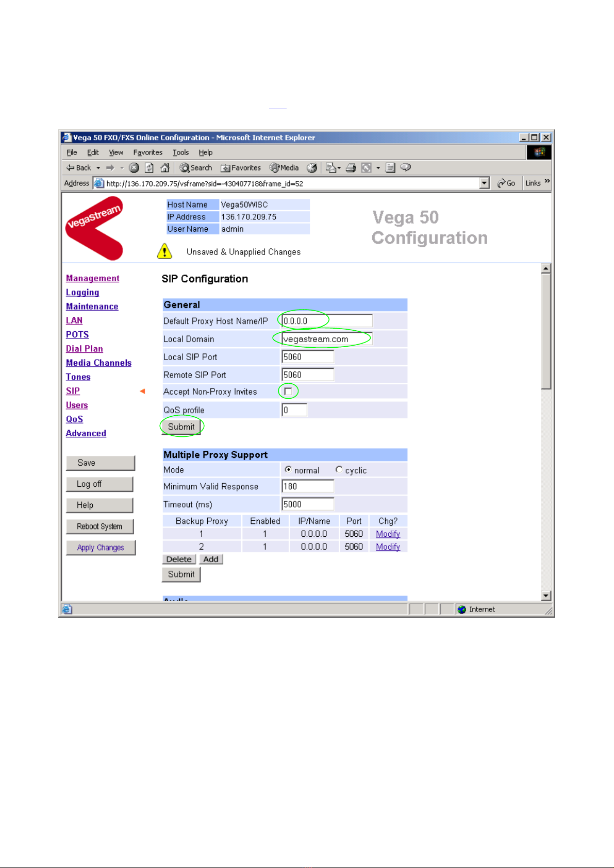The image size is (614, 868).
Task: Open the Favorites menu
Action: 147,152
